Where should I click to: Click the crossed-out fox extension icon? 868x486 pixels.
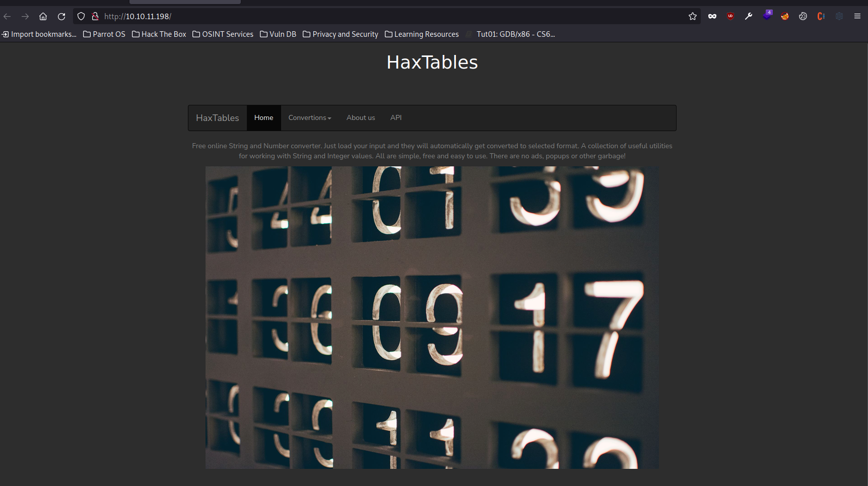click(x=785, y=17)
